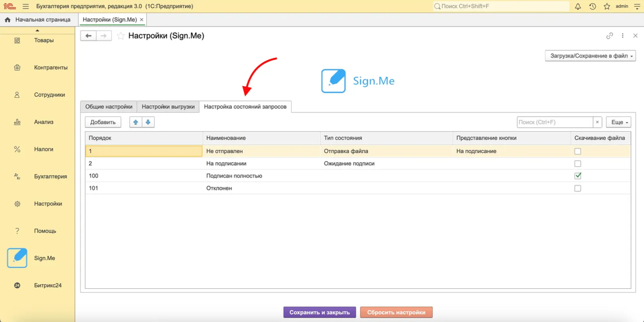
Task: Select Настройка состояний запросов tab
Action: [x=245, y=107]
